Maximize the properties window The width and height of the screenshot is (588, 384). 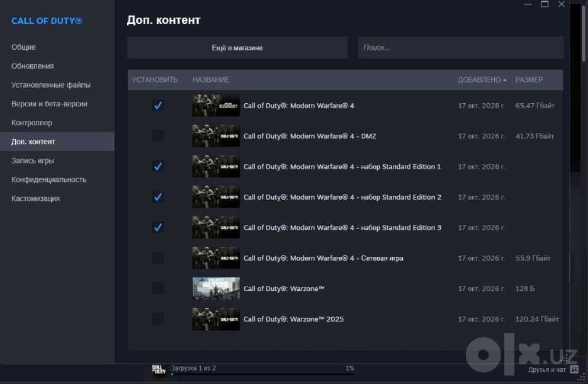pyautogui.click(x=545, y=4)
